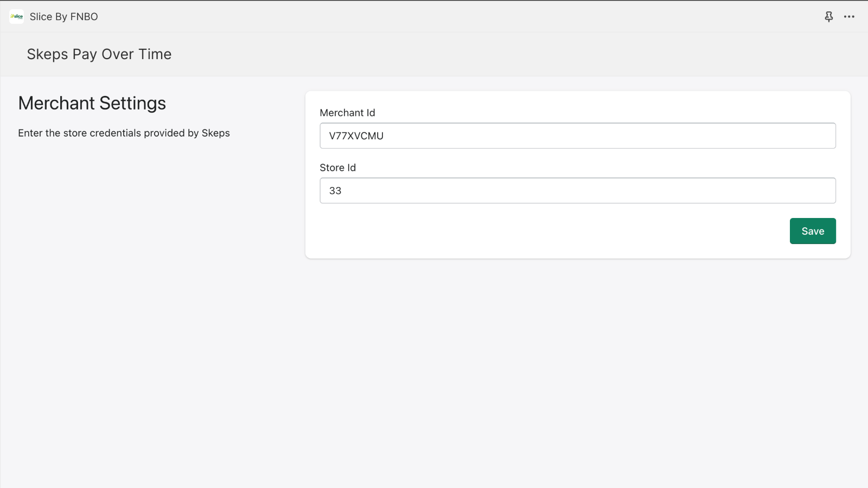Click the 'Enter the store credentials' description
Screen dimensions: 868x488
124,133
